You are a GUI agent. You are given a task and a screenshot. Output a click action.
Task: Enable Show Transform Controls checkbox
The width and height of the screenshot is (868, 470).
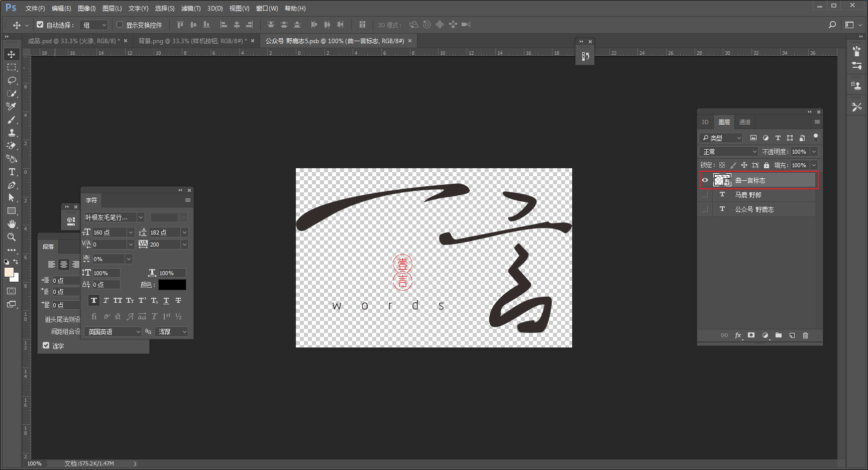(x=120, y=25)
